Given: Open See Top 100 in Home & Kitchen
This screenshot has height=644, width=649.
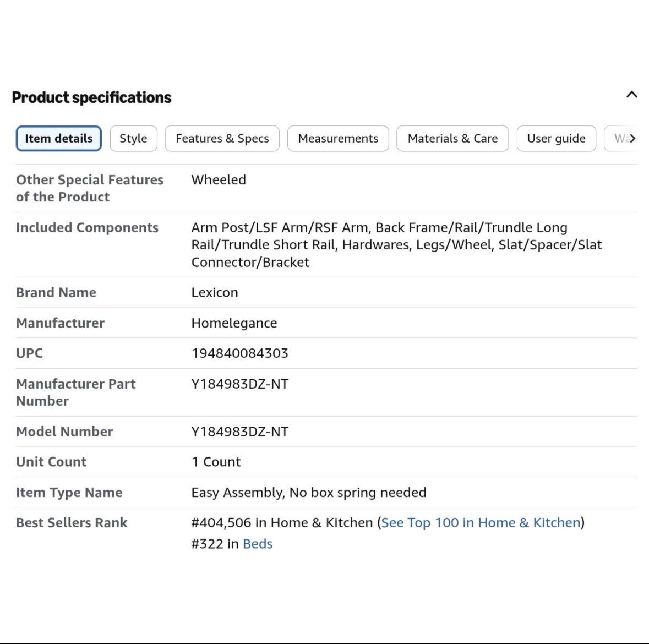Looking at the screenshot, I should [x=481, y=523].
